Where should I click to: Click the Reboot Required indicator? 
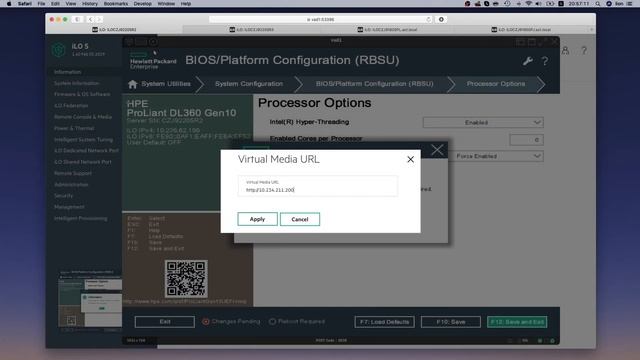297,322
